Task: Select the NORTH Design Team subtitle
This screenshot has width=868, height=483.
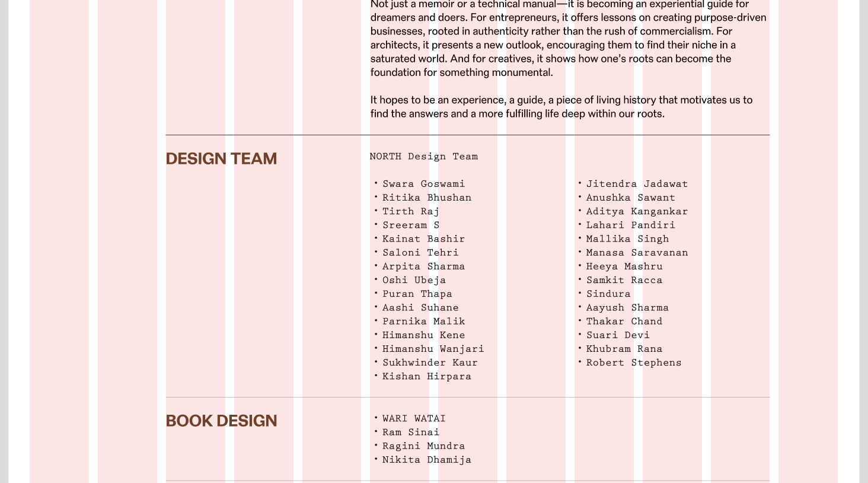Action: [x=423, y=157]
